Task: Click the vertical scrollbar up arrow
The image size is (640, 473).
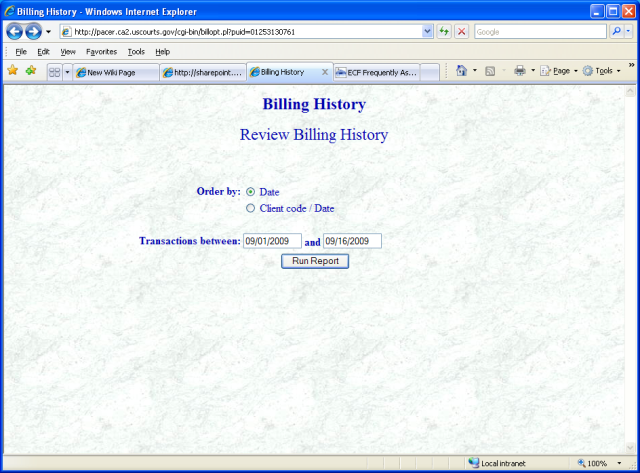Action: click(x=630, y=91)
